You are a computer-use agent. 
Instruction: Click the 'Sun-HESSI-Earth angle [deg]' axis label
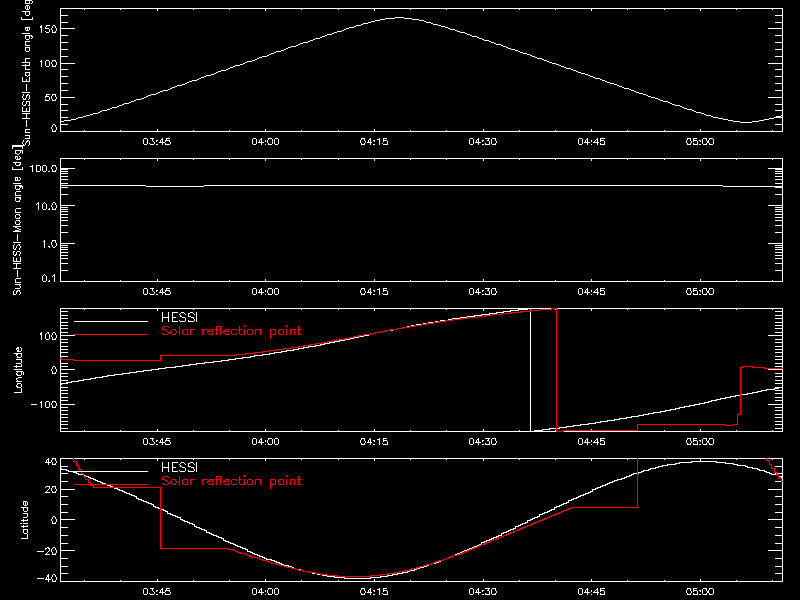tap(27, 72)
